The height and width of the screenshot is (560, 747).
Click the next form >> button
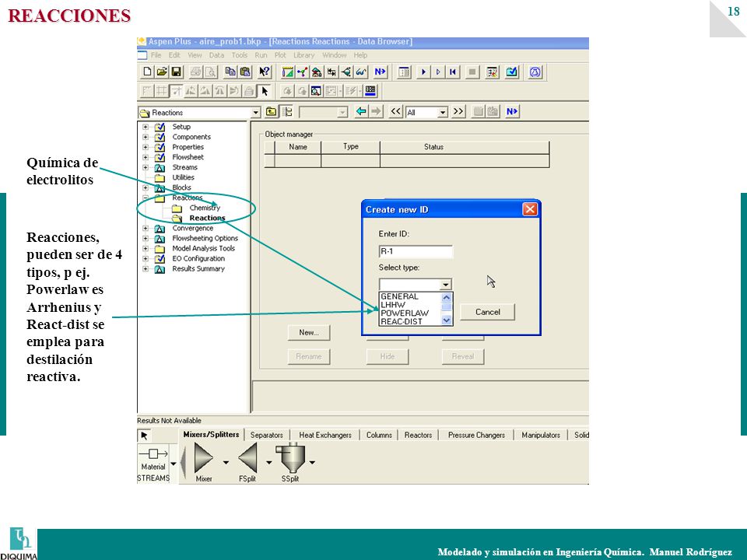coord(458,111)
